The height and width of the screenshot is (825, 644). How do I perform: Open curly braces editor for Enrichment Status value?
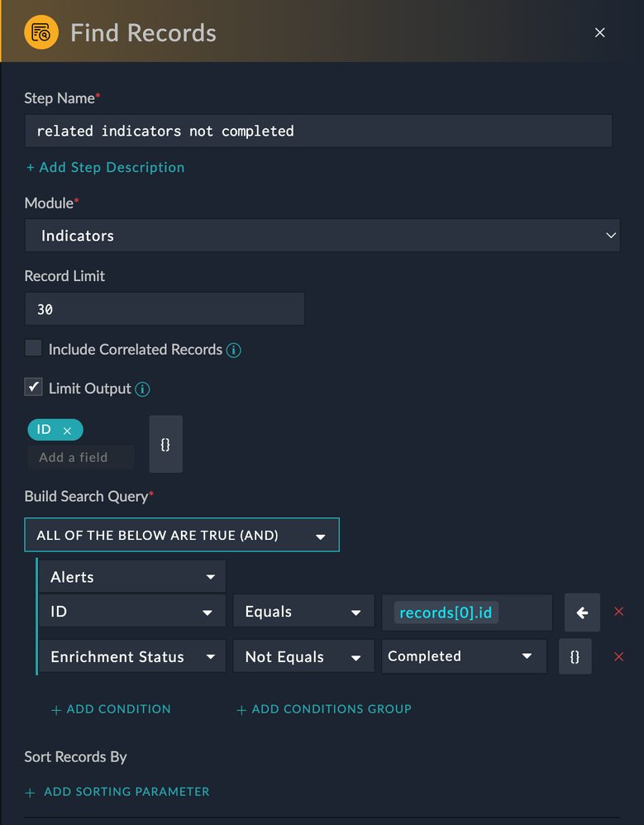[575, 656]
